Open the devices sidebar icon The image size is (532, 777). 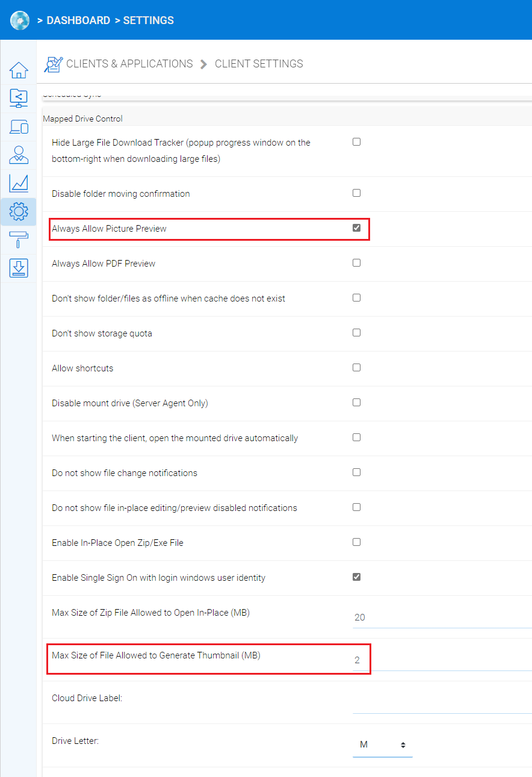click(19, 126)
